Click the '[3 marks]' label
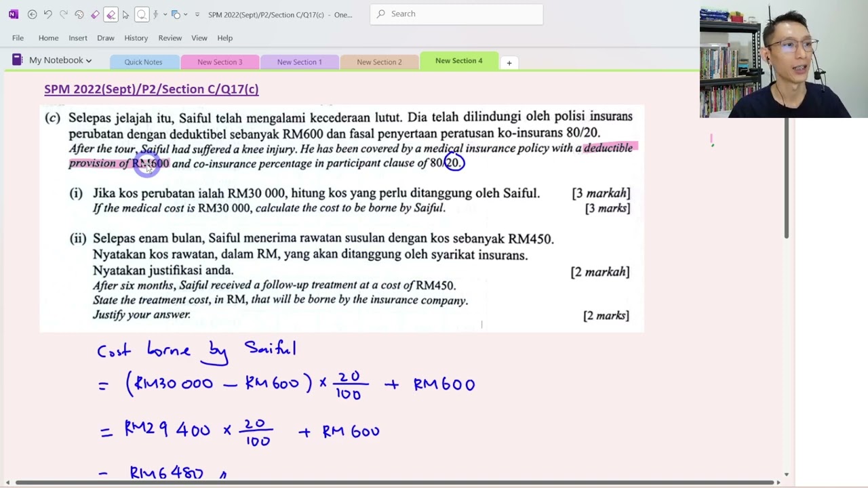The height and width of the screenshot is (488, 868). click(608, 208)
